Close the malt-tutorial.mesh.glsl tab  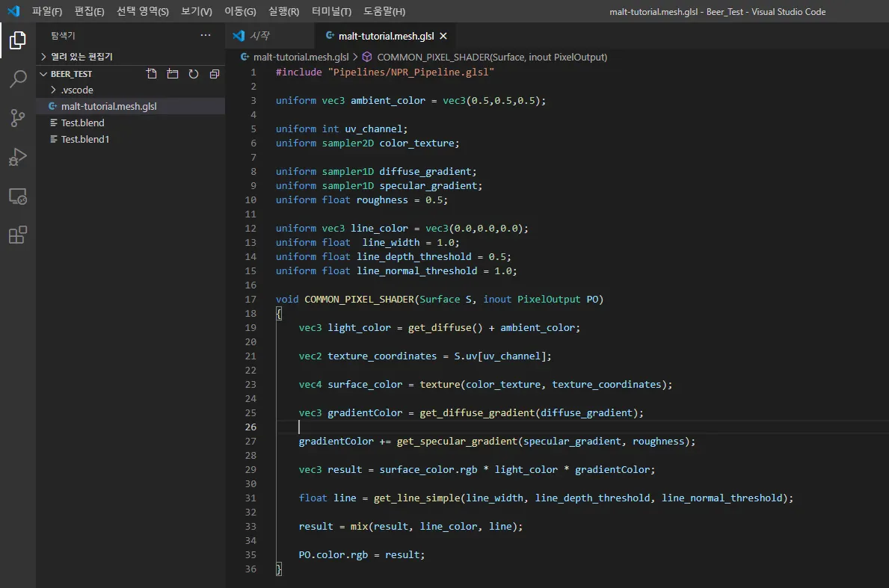[x=443, y=36]
